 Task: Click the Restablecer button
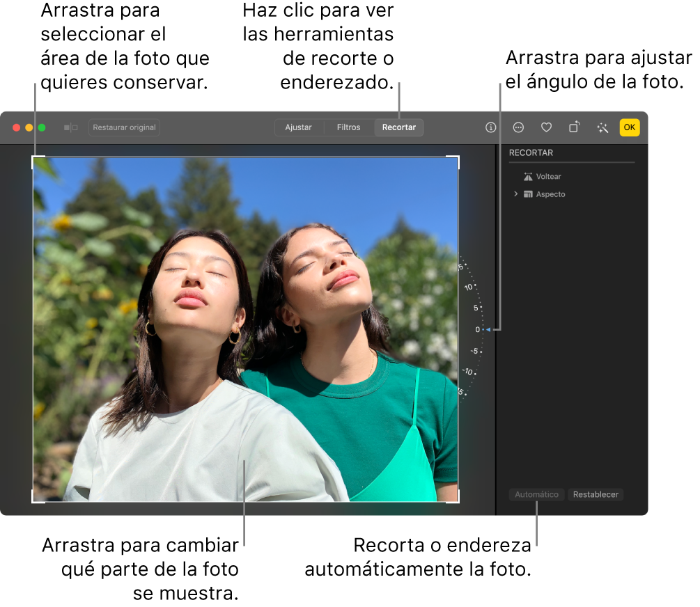(x=596, y=494)
